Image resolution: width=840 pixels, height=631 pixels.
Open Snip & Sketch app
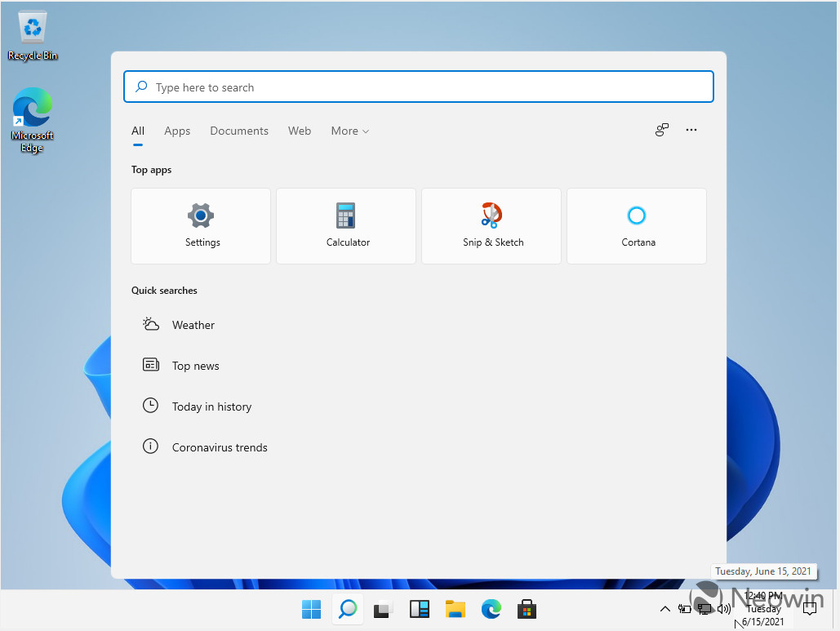(491, 226)
